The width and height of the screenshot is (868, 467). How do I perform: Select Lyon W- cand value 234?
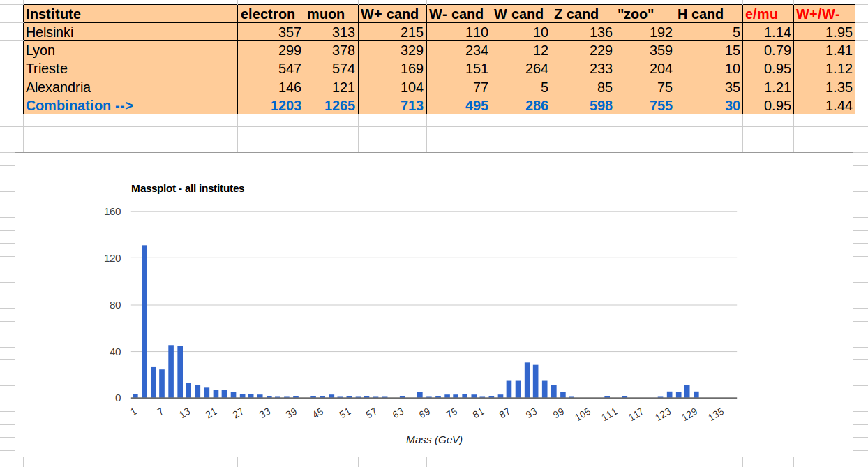[458, 50]
